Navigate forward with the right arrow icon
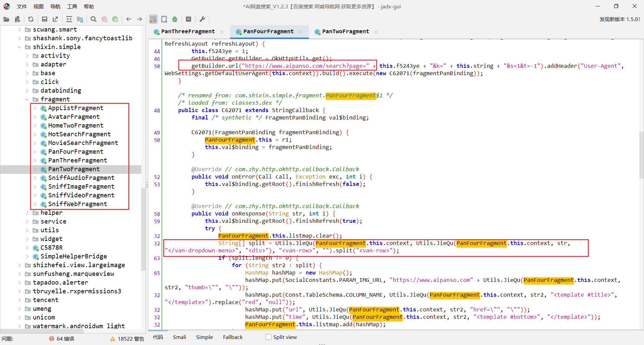This screenshot has height=345, width=644. (x=140, y=19)
